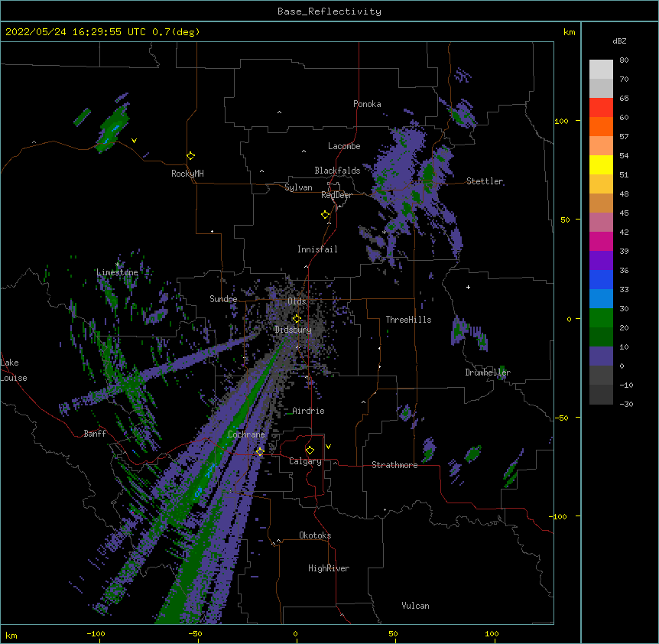
Task: Click the RockyMH label
Action: tap(187, 174)
